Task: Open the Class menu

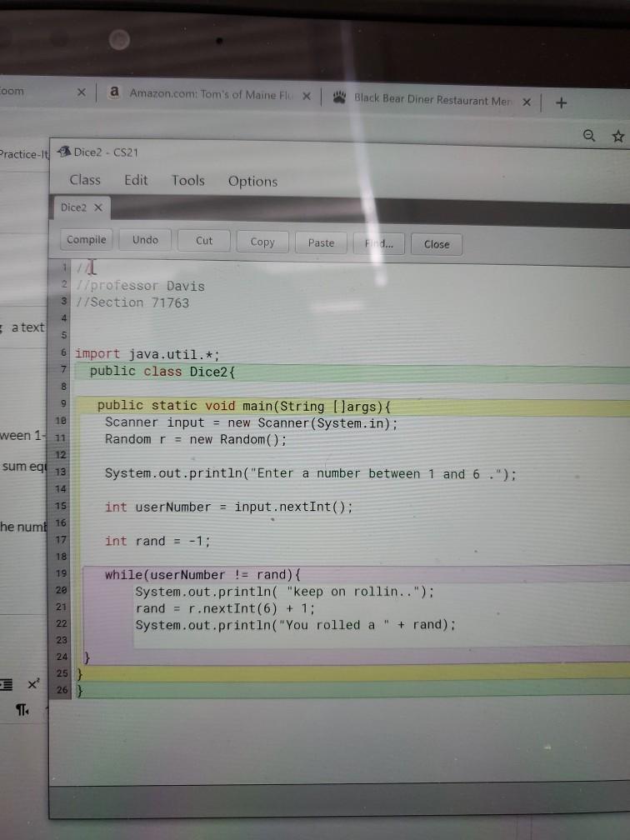Action: pyautogui.click(x=85, y=180)
